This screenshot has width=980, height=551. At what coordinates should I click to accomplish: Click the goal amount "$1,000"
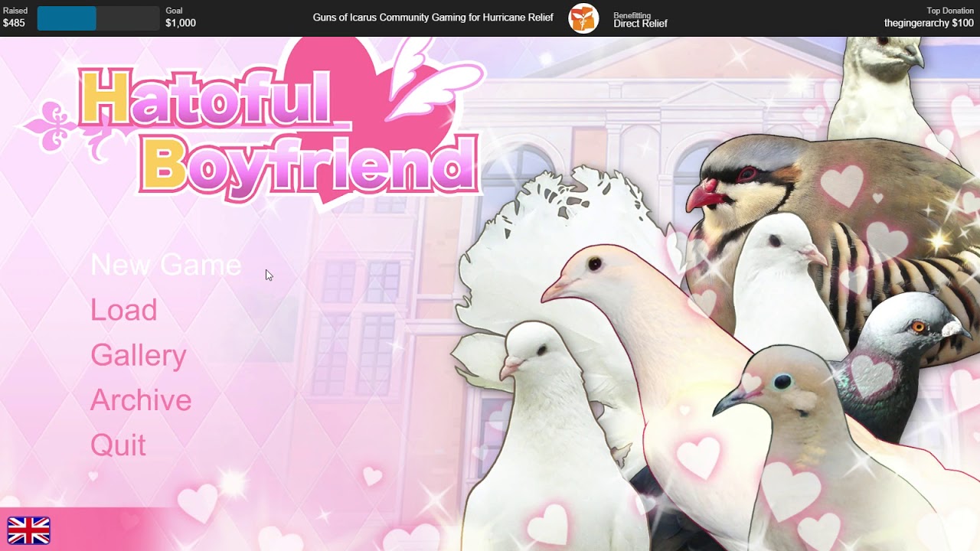tap(181, 23)
